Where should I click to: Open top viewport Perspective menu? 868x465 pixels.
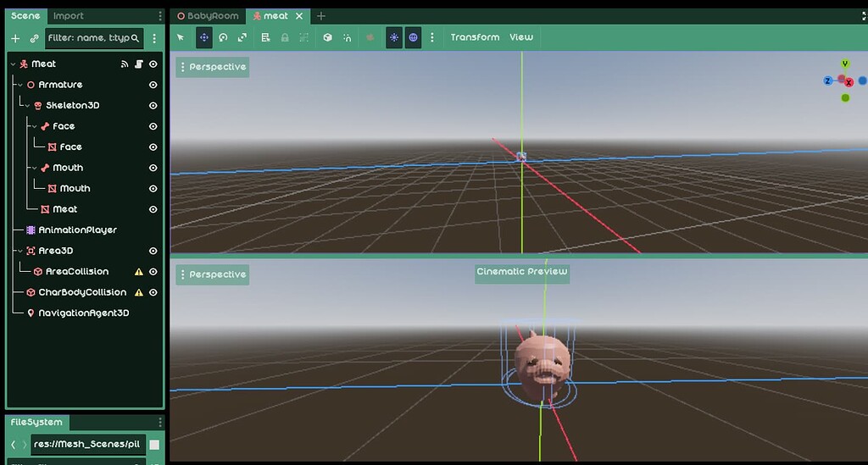pyautogui.click(x=213, y=67)
